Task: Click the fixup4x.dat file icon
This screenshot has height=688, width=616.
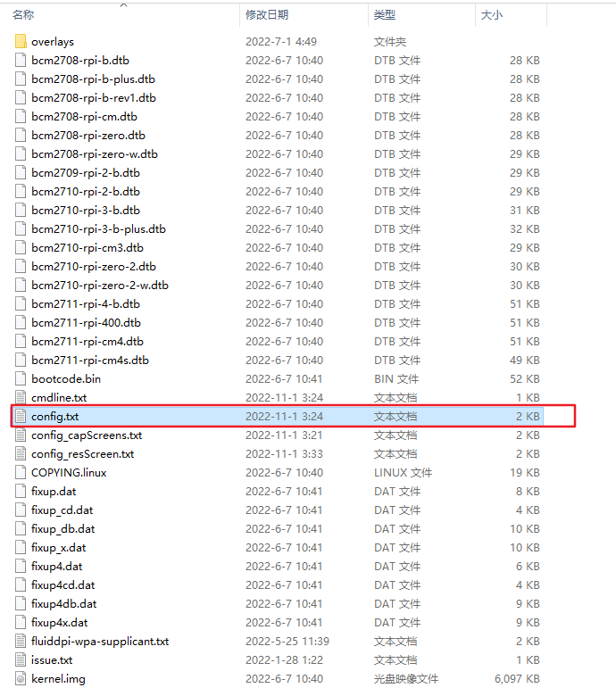Action: coord(21,623)
